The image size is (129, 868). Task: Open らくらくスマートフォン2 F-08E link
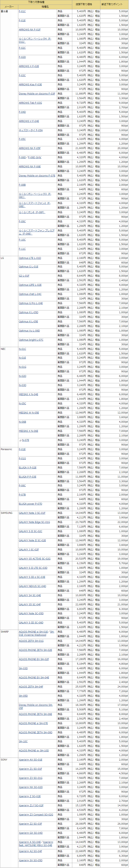(x=35, y=205)
